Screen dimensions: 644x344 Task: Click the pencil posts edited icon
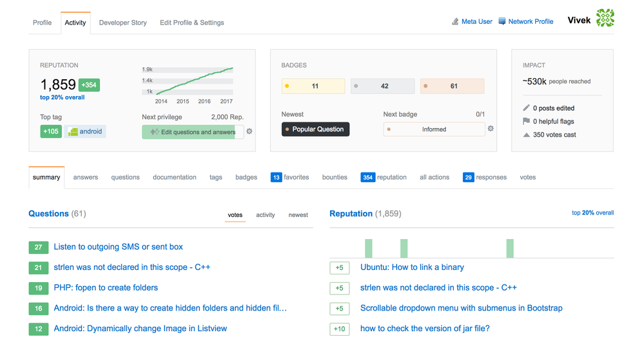pos(527,108)
